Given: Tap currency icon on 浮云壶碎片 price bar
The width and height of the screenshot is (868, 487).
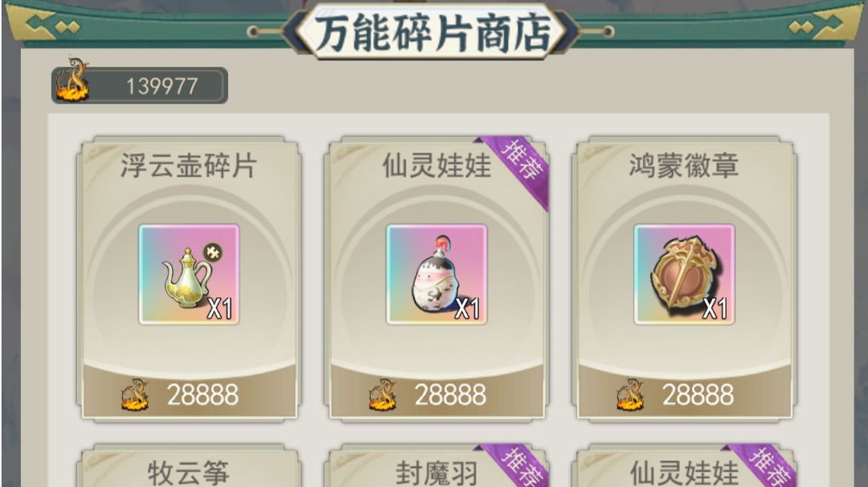Looking at the screenshot, I should tap(135, 395).
